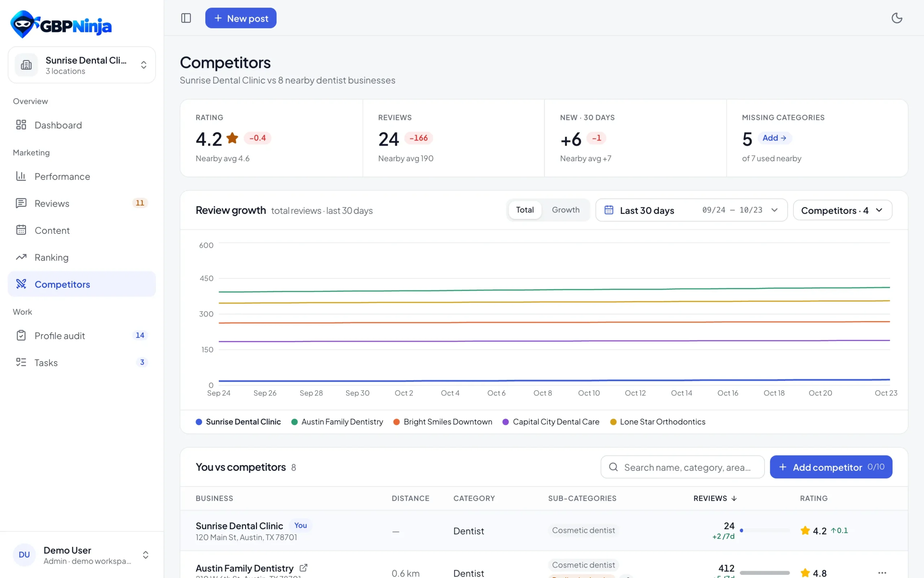Open the Competitors · 4 dropdown
Image resolution: width=924 pixels, height=578 pixels.
point(842,210)
